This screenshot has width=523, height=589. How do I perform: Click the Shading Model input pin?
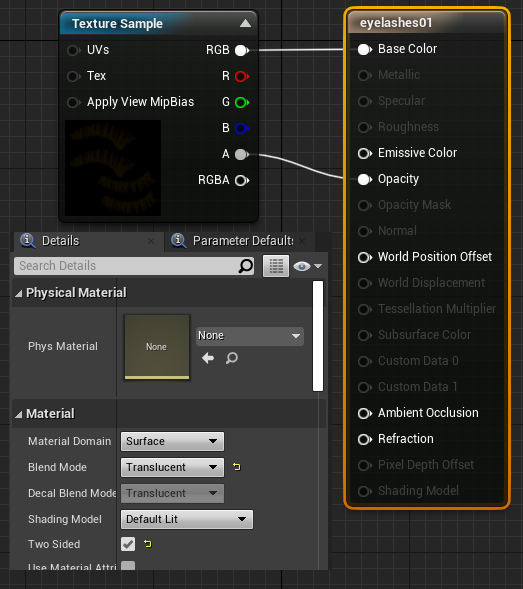[364, 491]
